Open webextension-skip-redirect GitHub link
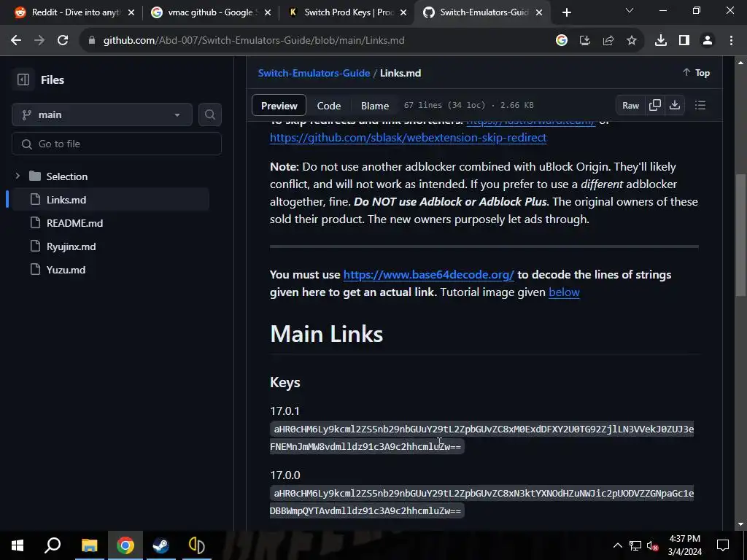Viewport: 747px width, 560px height. (409, 138)
